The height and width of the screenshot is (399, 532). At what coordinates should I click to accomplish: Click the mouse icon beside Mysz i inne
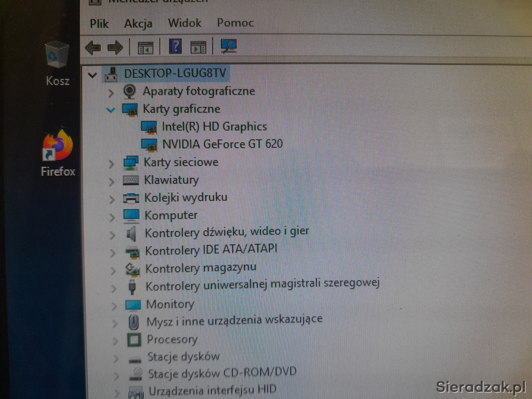coord(133,322)
